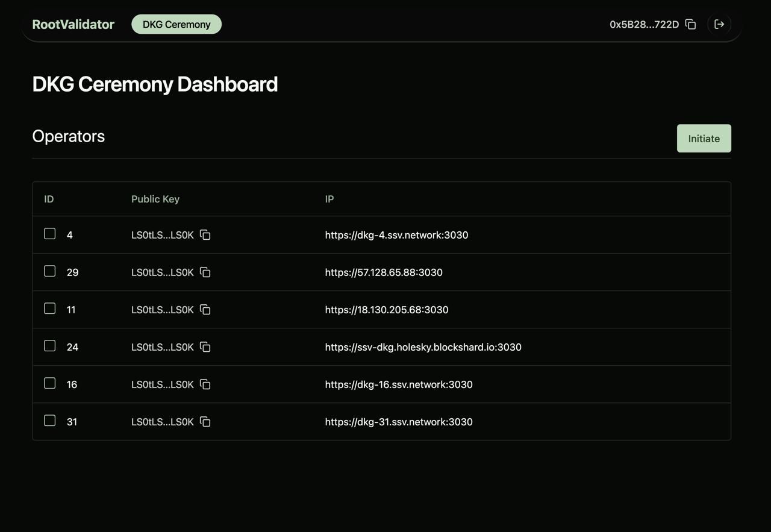Enable the operator 24 checkbox
The width and height of the screenshot is (771, 532).
[x=50, y=346]
